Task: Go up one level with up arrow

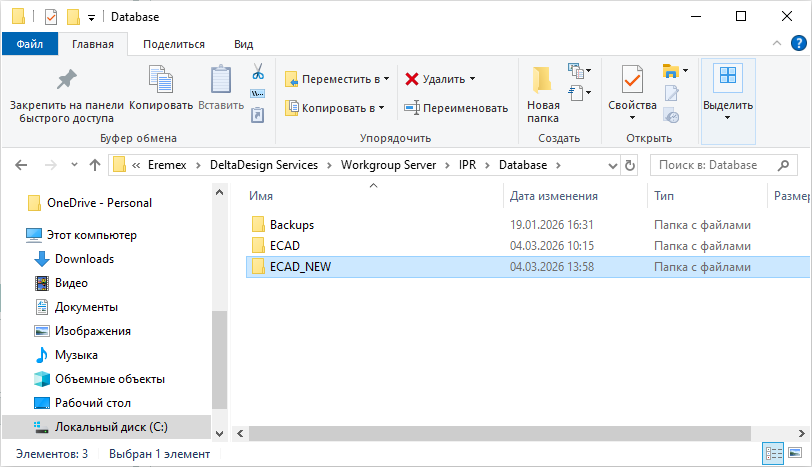Action: point(95,165)
